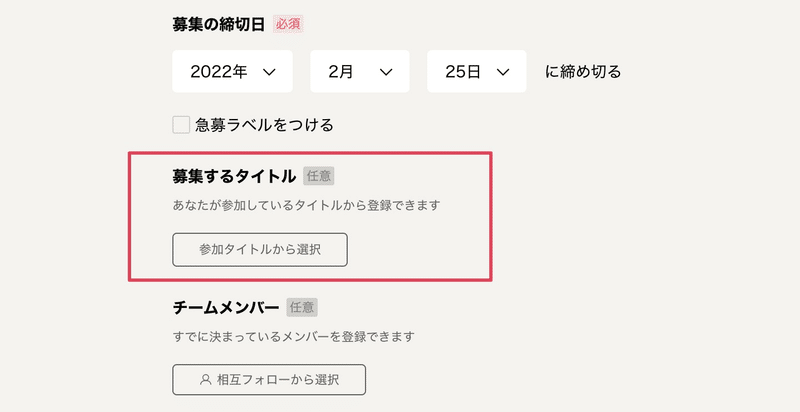Image resolution: width=800 pixels, height=412 pixels.
Task: Click the red 必須 badge
Action: tap(288, 24)
